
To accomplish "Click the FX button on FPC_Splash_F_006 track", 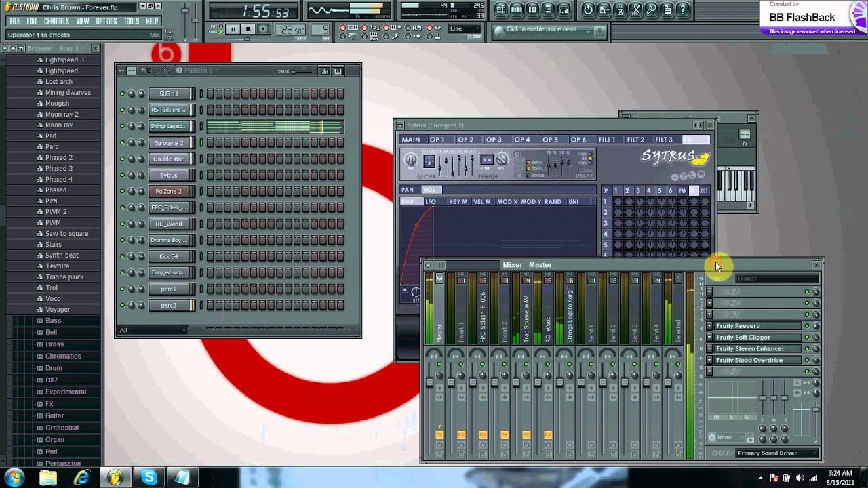I will pos(483,435).
